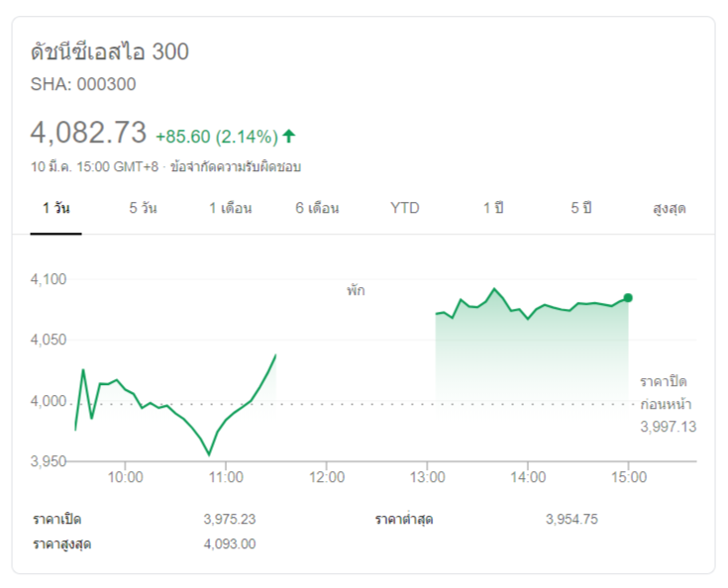Open the 1 เดือน range tab
The height and width of the screenshot is (588, 728).
(x=230, y=208)
